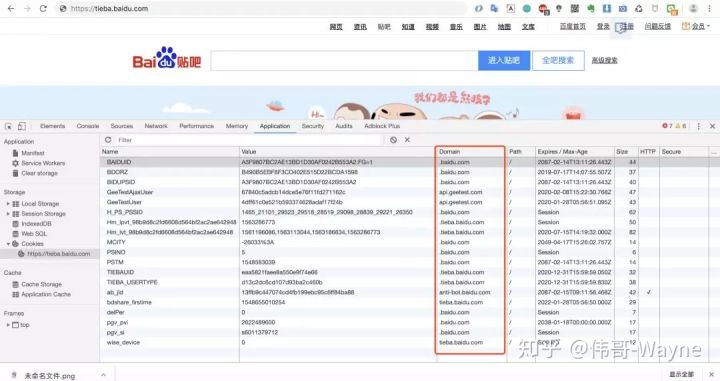Open the 高级搜索 link
The image size is (720, 381).
[604, 60]
